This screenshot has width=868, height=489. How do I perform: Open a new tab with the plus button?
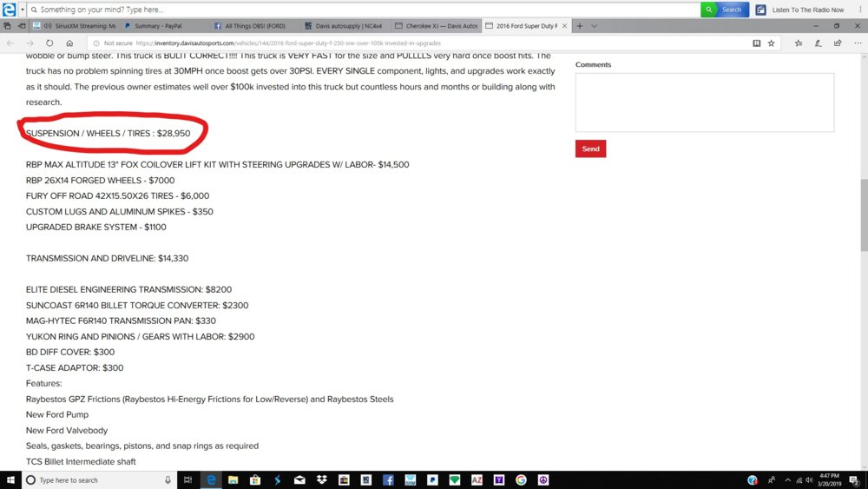coord(580,26)
